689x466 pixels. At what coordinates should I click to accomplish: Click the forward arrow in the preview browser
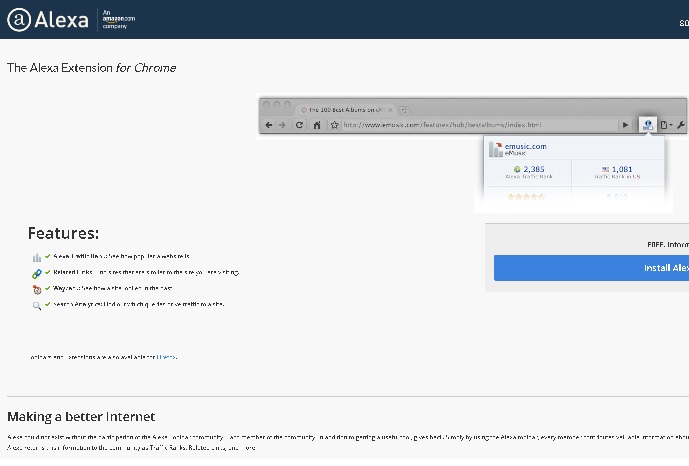click(x=282, y=125)
